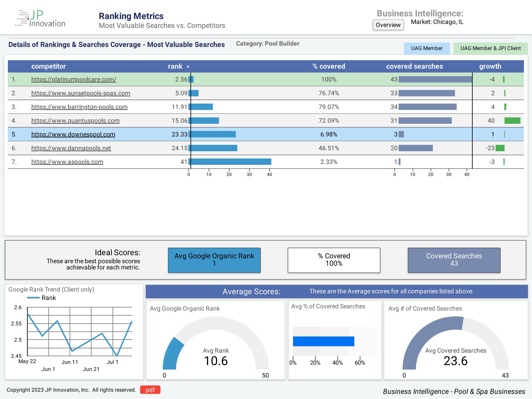This screenshot has height=399, width=532.
Task: Click the 46.51% covered cell
Action: pyautogui.click(x=329, y=148)
